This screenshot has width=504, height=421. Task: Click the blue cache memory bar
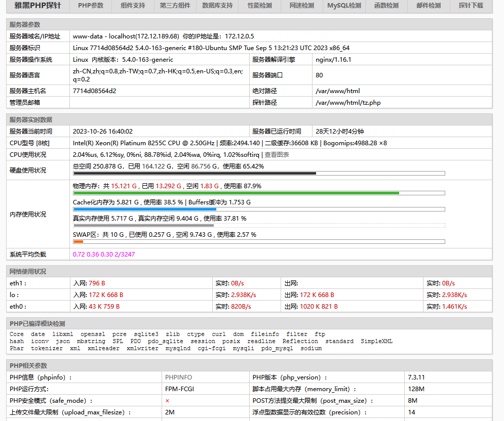[x=145, y=209]
